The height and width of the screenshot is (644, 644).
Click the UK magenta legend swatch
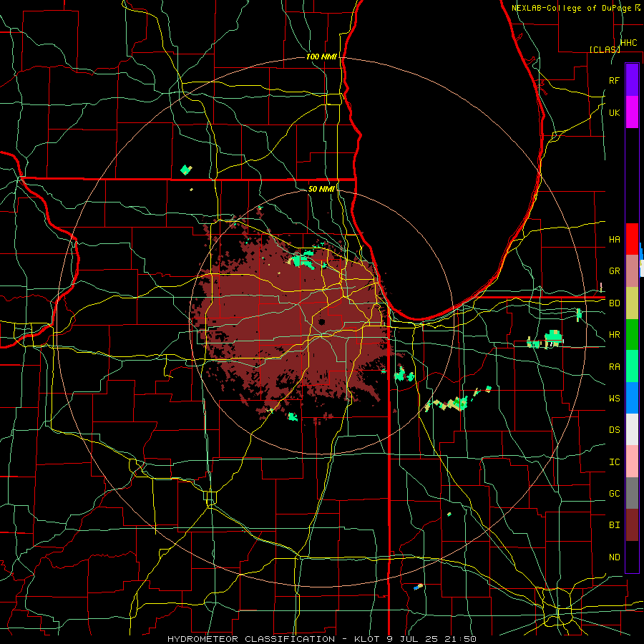[x=632, y=112]
